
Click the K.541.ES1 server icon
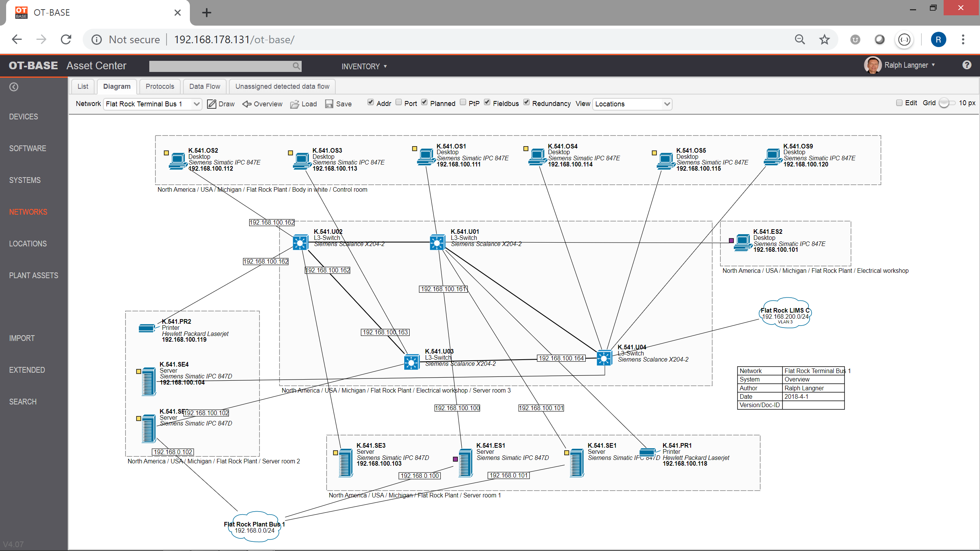[465, 463]
